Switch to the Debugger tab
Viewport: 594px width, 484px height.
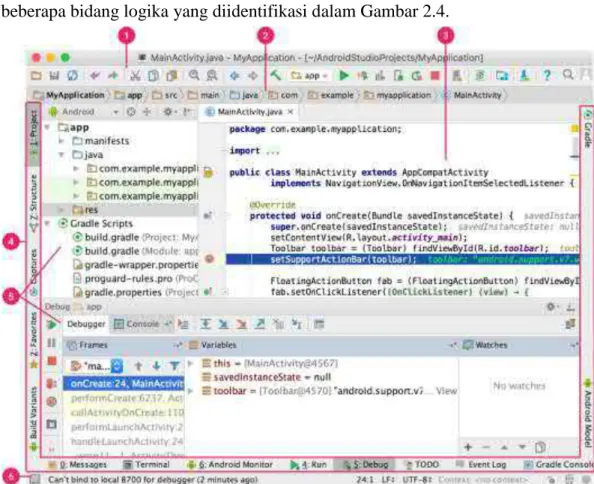click(x=86, y=324)
